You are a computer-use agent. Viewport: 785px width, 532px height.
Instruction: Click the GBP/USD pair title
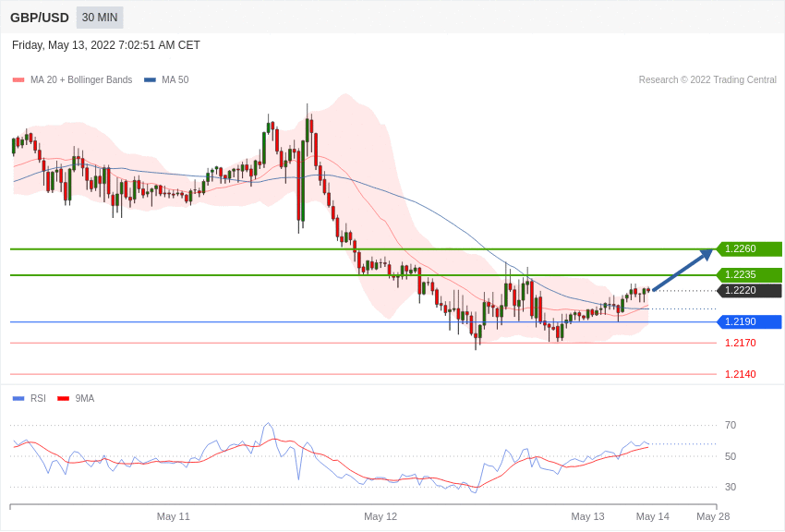pos(40,18)
